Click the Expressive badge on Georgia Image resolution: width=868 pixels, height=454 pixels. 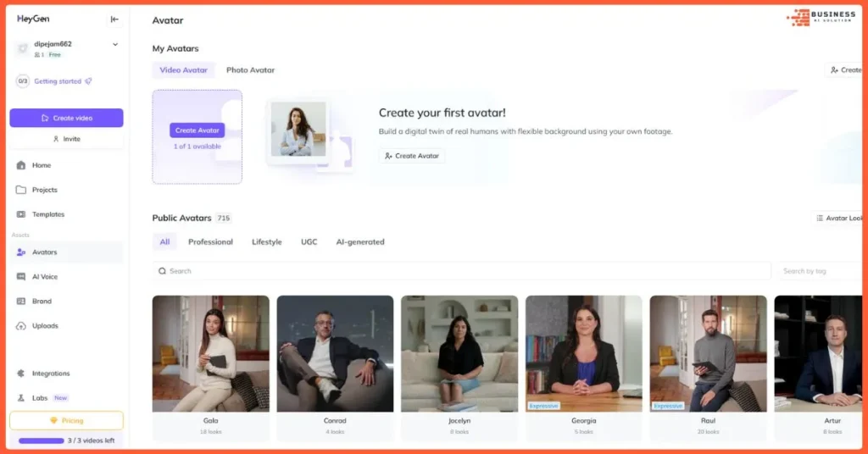point(543,406)
